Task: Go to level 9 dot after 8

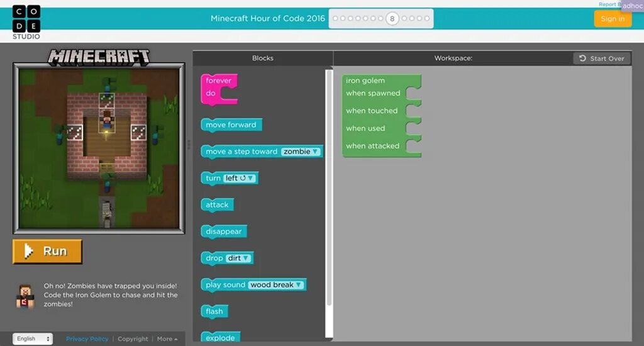Action: [404, 18]
